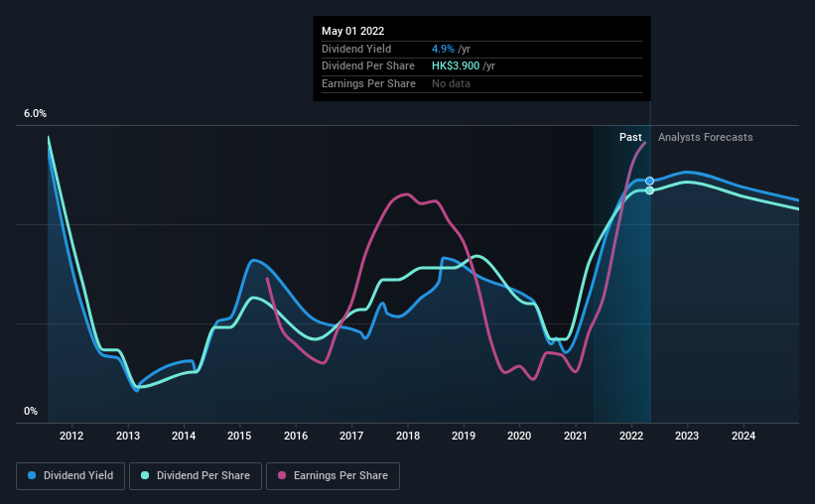The width and height of the screenshot is (815, 504).
Task: Click the No data earnings value
Action: click(x=451, y=83)
